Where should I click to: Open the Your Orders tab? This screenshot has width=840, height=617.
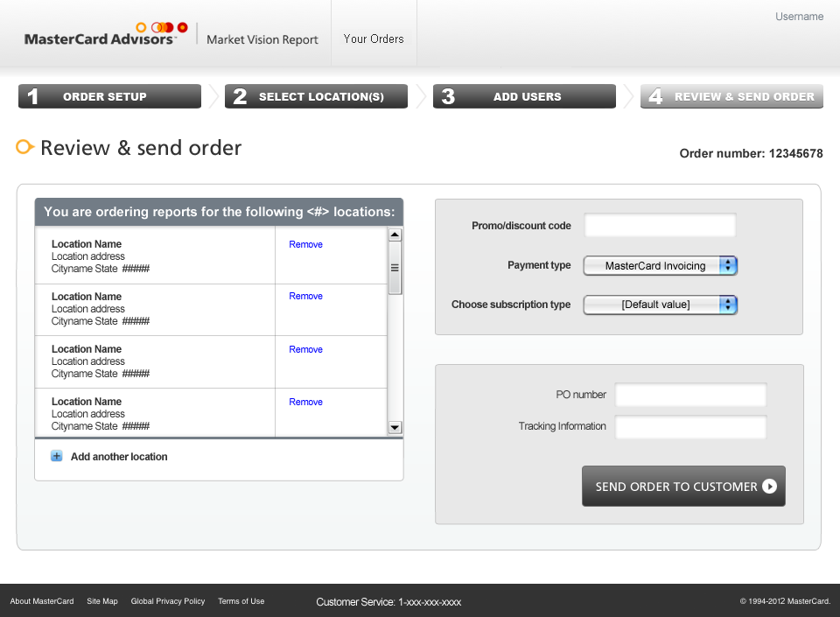tap(374, 39)
